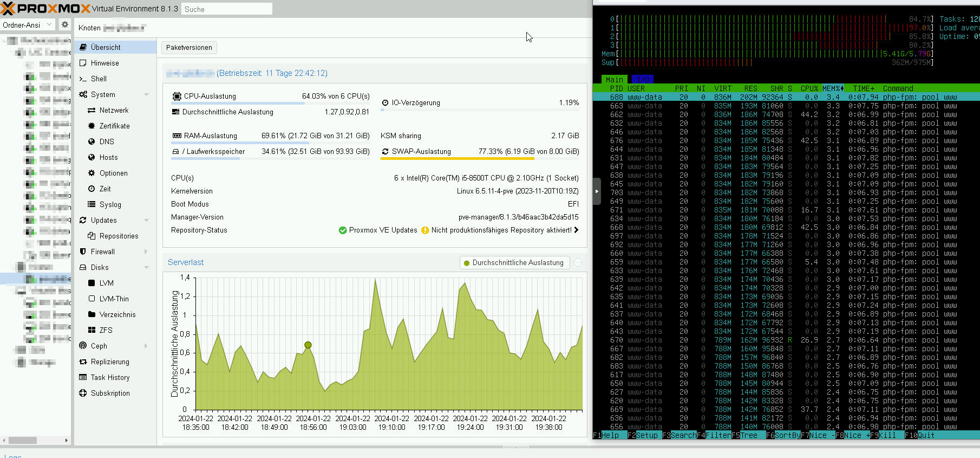Expand the collapsed side panel handle
The width and height of the screenshot is (980, 458).
click(597, 191)
